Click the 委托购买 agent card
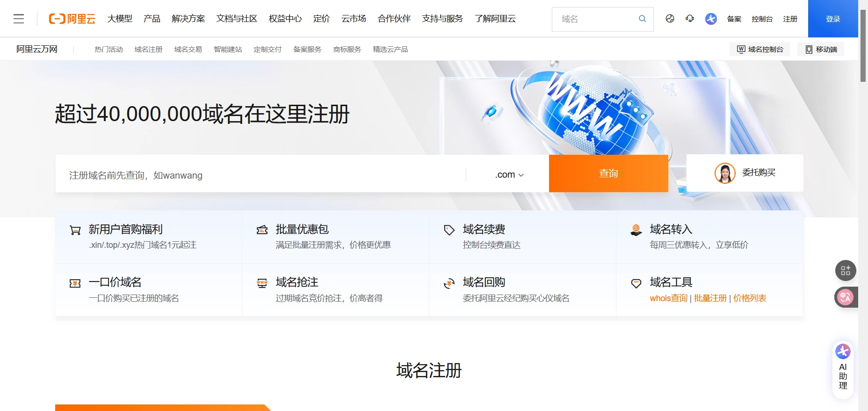 pos(745,173)
